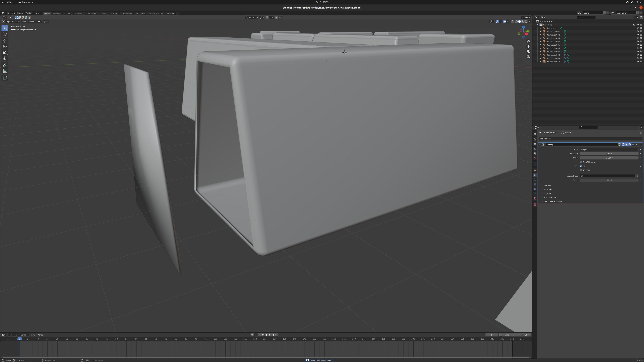This screenshot has width=644, height=362.
Task: Select the Cursor tool in the toolbar
Action: pos(5,34)
